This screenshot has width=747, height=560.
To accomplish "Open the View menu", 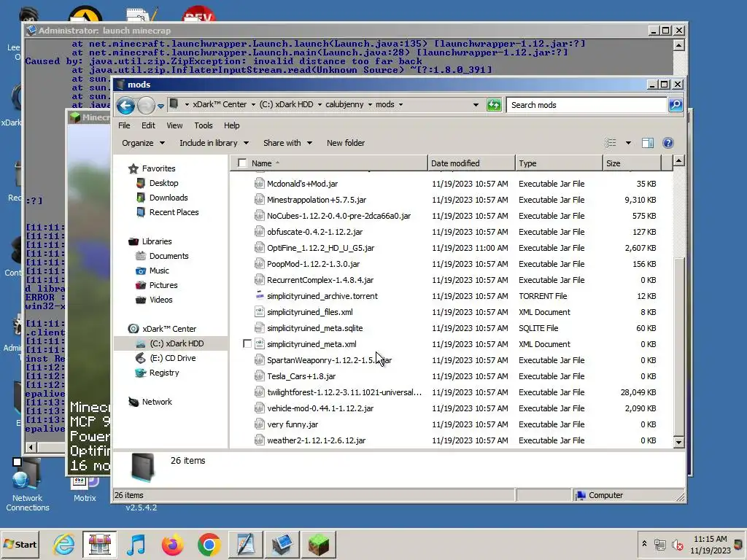I will tap(174, 125).
